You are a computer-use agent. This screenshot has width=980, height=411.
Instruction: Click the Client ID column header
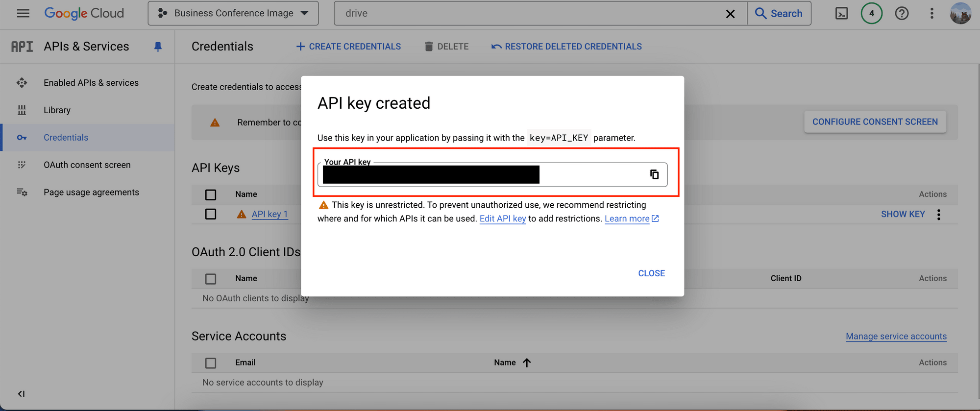click(x=786, y=278)
